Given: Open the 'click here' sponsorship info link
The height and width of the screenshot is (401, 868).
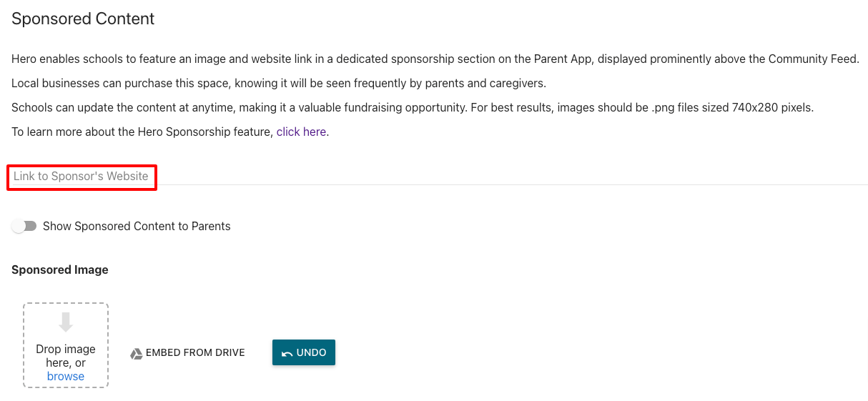Looking at the screenshot, I should click(x=301, y=132).
